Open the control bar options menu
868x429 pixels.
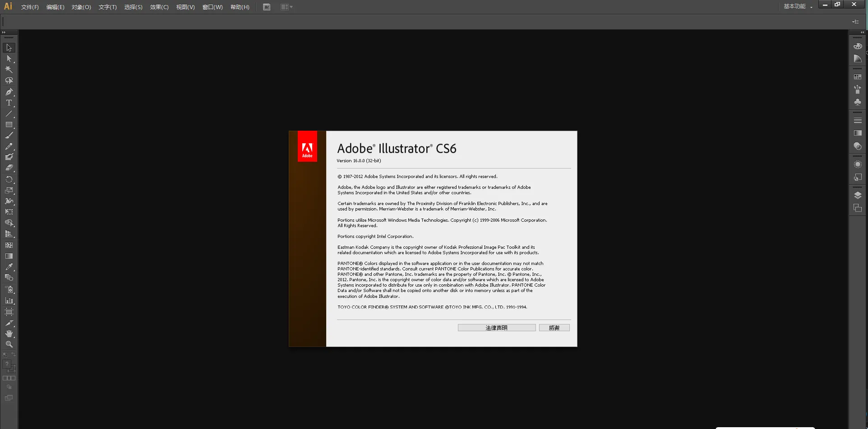coord(855,22)
